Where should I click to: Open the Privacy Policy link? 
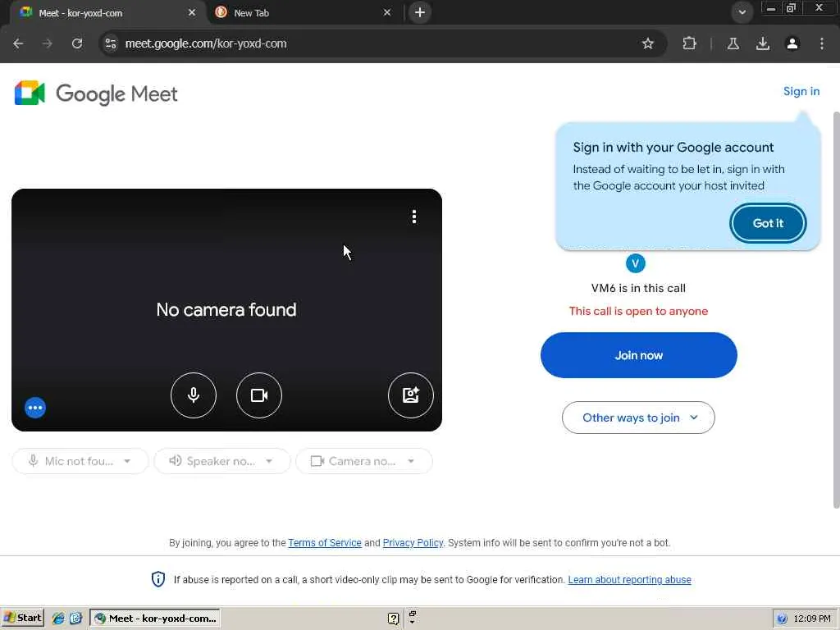413,543
